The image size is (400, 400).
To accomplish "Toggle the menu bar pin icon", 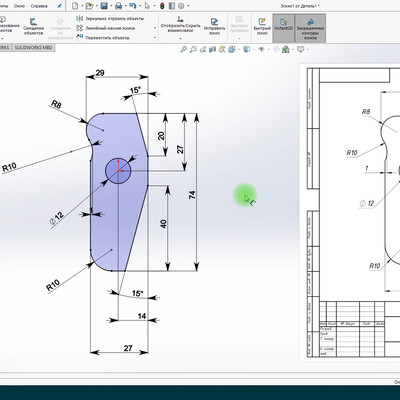I will click(x=59, y=6).
